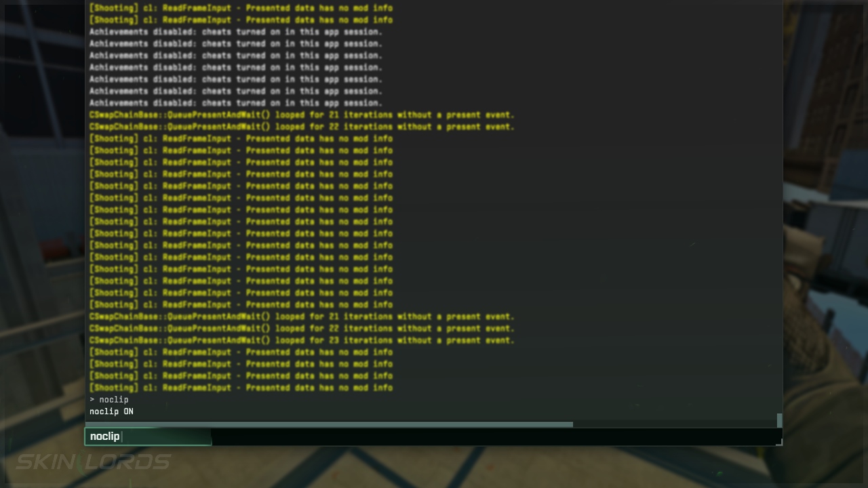
Task: Select the 'looped for 23 iterations' log line
Action: tap(302, 340)
